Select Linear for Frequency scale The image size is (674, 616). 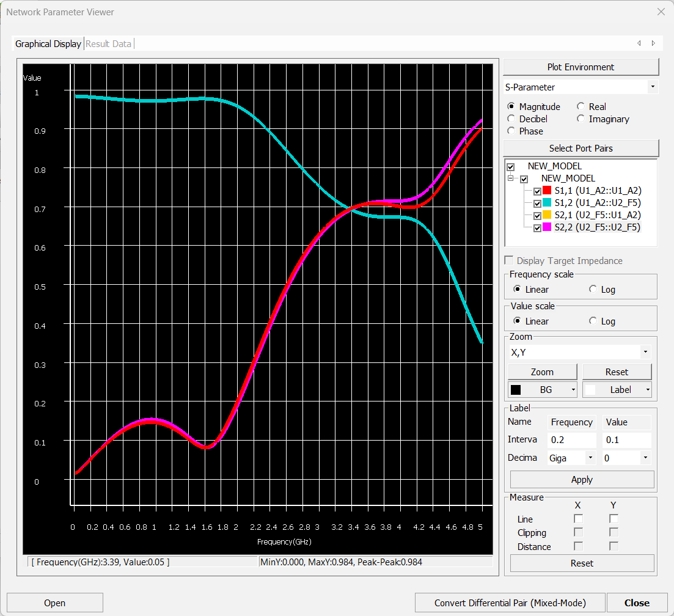coord(517,289)
